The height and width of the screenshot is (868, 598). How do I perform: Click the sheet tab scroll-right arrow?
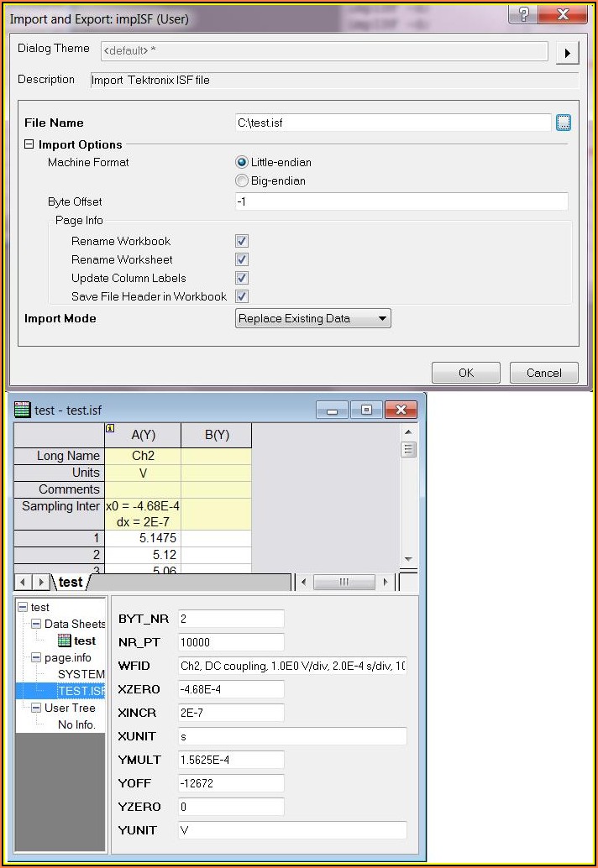coord(40,582)
